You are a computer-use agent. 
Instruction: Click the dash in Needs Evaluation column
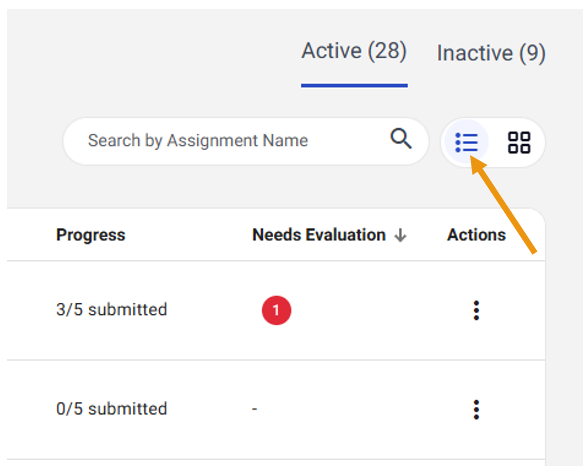[x=255, y=409]
